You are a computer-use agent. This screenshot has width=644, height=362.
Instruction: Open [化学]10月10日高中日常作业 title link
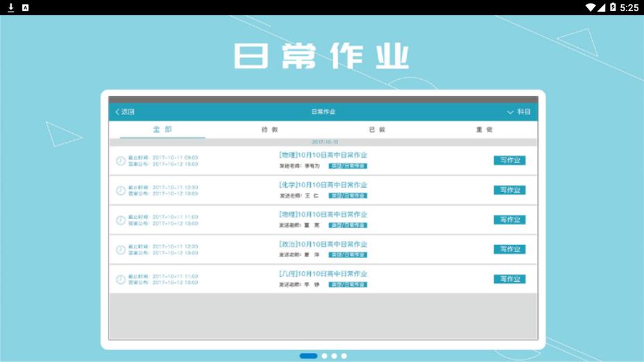coord(323,185)
